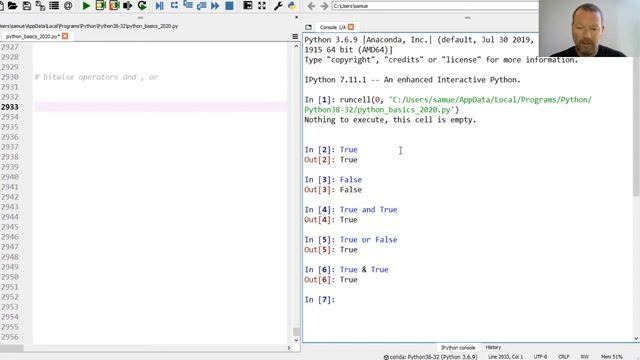The width and height of the screenshot is (640, 360).
Task: Click the editor horizontal scroll right arrow
Action: click(x=289, y=348)
